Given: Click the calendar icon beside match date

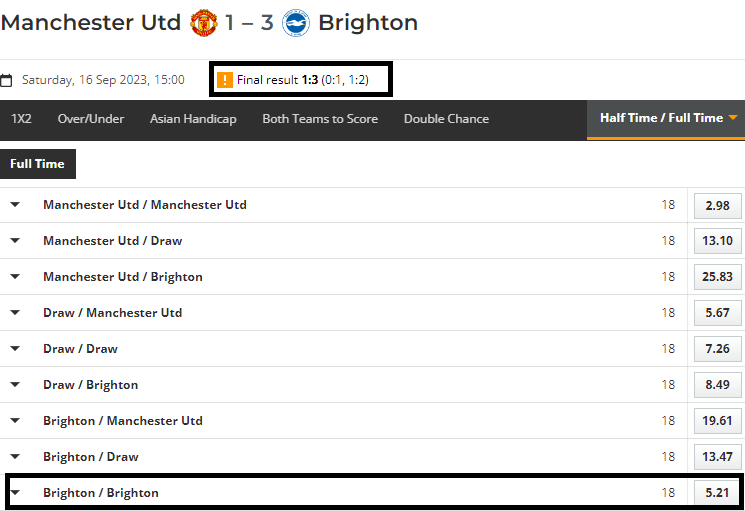Looking at the screenshot, I should point(7,80).
